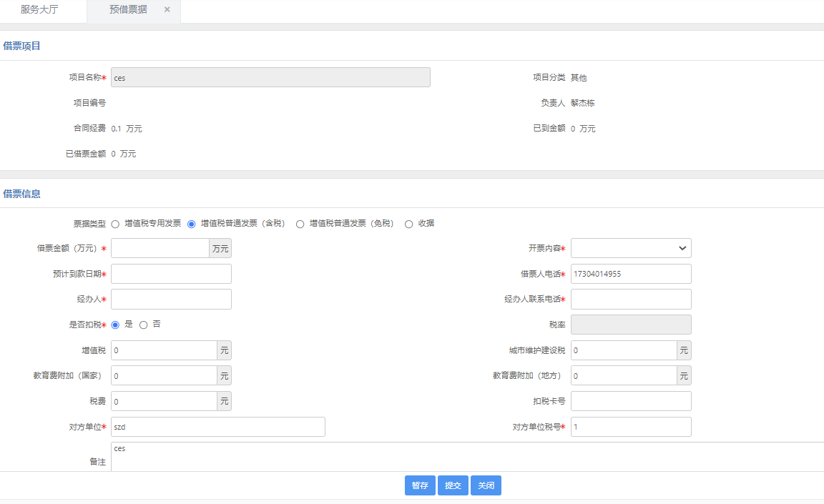Click the 扣税卡号 input field

pyautogui.click(x=630, y=401)
